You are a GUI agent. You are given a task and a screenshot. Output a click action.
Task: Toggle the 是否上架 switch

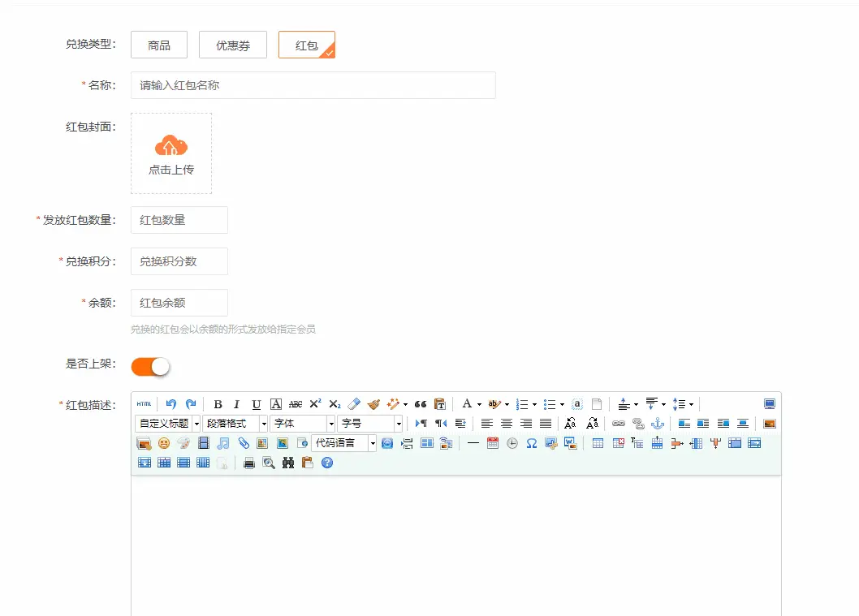point(151,367)
